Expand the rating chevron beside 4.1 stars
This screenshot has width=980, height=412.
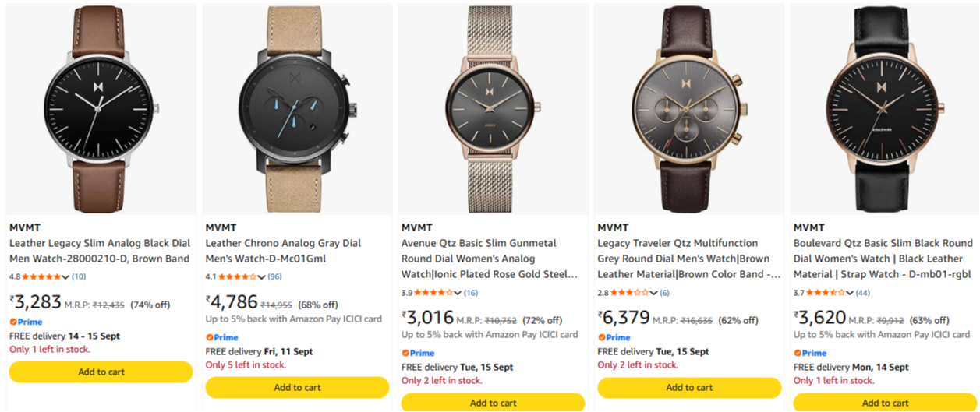[261, 276]
